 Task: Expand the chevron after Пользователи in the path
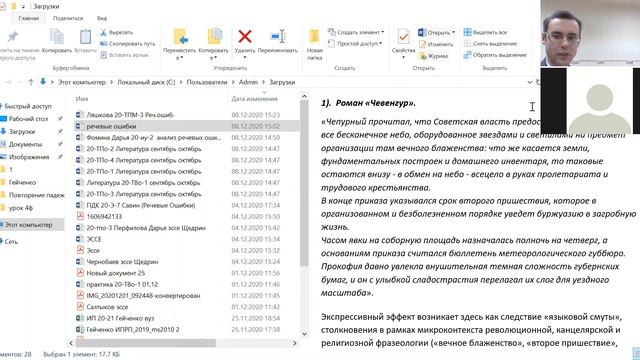click(x=233, y=82)
